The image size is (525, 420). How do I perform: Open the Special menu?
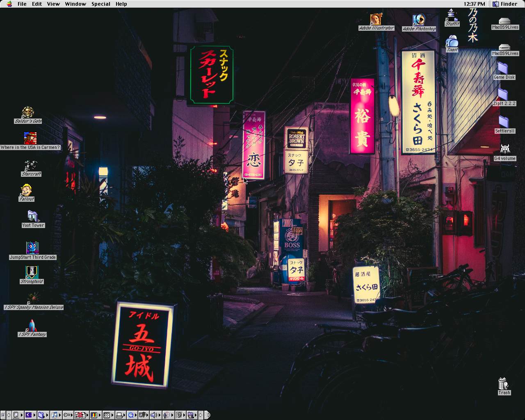(x=101, y=4)
